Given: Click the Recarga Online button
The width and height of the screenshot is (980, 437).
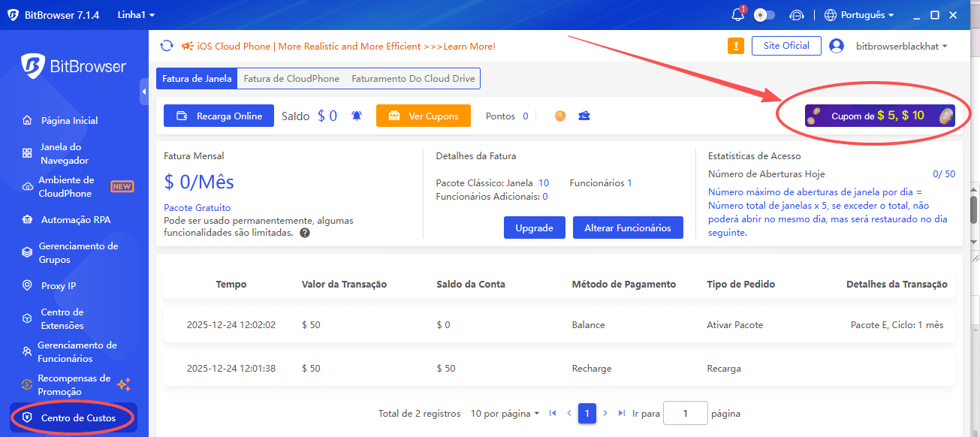Looking at the screenshot, I should point(219,116).
